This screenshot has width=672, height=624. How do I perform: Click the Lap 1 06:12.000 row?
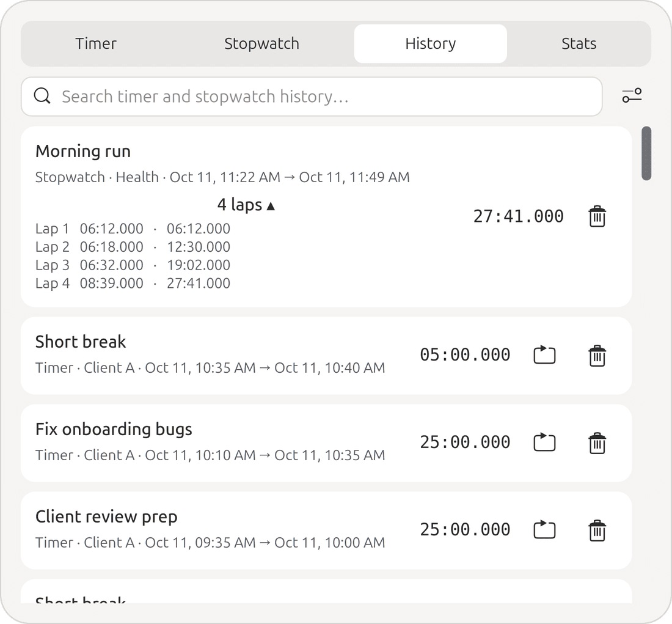click(x=133, y=229)
